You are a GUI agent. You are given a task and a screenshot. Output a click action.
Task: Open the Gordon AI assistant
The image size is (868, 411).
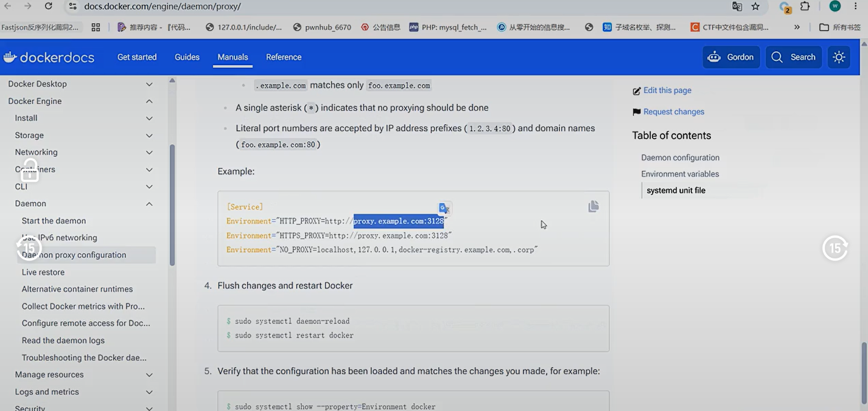(x=731, y=57)
